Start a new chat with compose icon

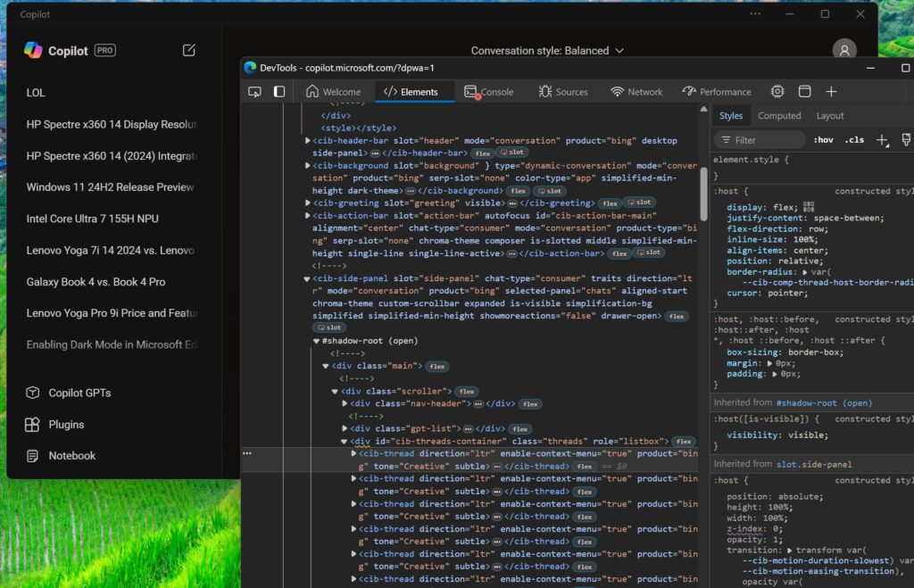point(189,50)
